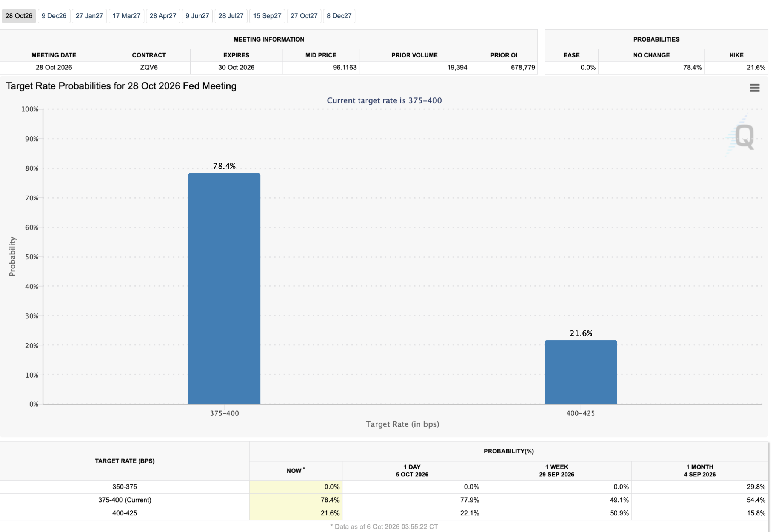Click the 78.4% bar for 375-400
Viewport: 773px width, 532px height.
(x=224, y=288)
